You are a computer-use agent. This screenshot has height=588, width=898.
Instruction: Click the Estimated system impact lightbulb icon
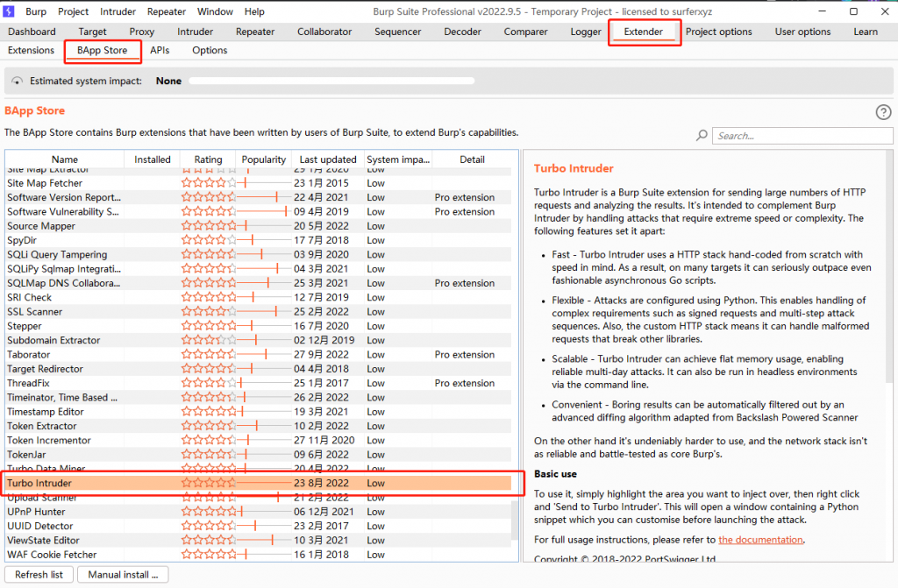18,81
